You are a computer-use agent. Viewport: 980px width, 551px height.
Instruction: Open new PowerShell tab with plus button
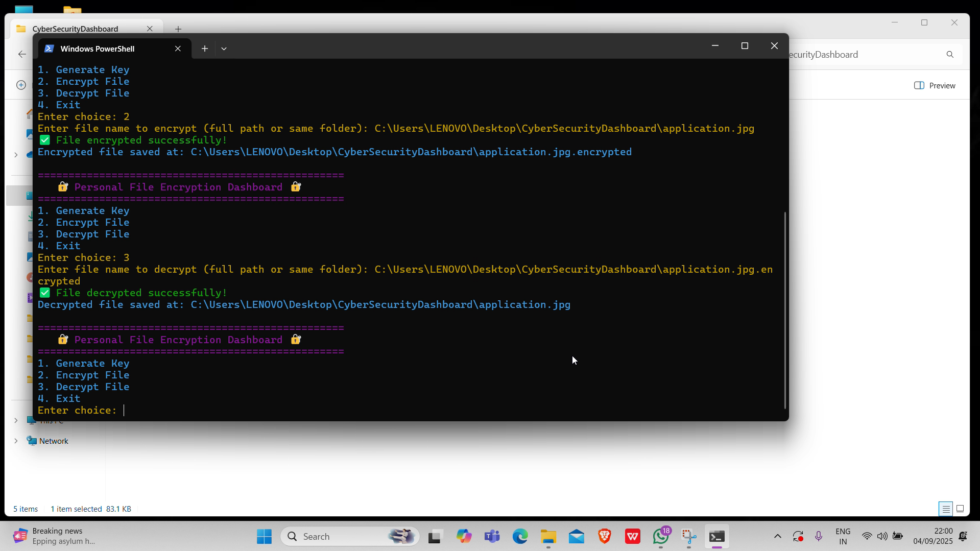205,49
